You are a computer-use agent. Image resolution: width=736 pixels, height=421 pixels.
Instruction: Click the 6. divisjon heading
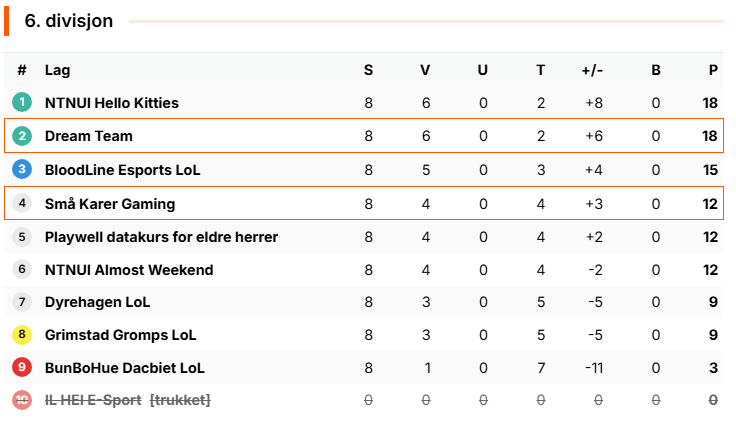(x=69, y=21)
